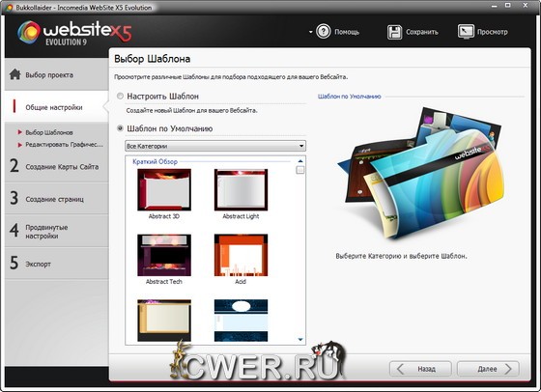Go to step 3 Создание страниц
The height and width of the screenshot is (392, 541).
pos(57,199)
